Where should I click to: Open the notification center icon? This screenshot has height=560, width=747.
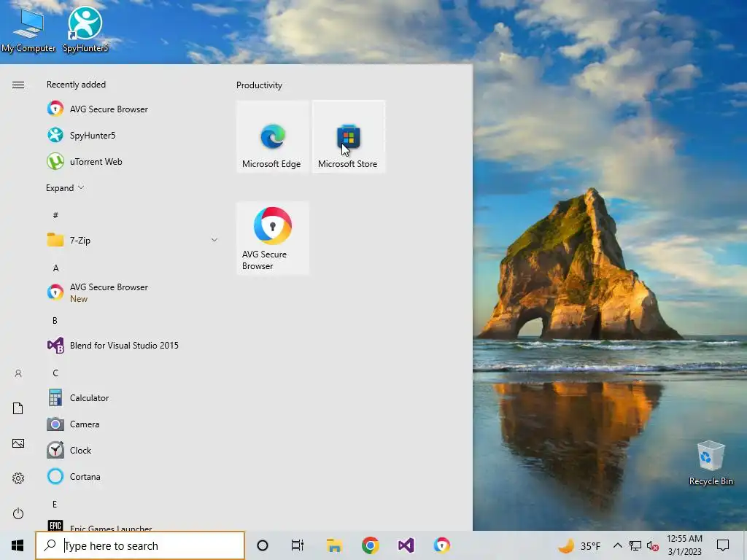(x=723, y=545)
